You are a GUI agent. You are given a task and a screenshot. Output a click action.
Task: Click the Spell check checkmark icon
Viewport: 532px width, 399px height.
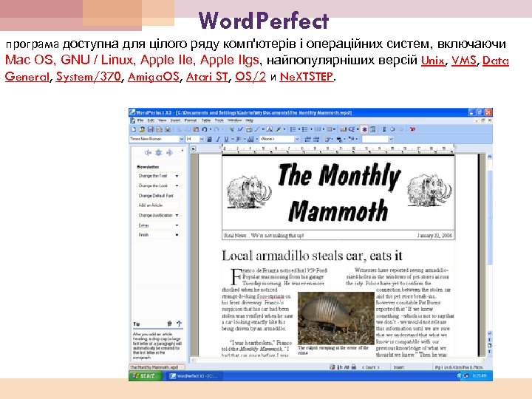240,129
